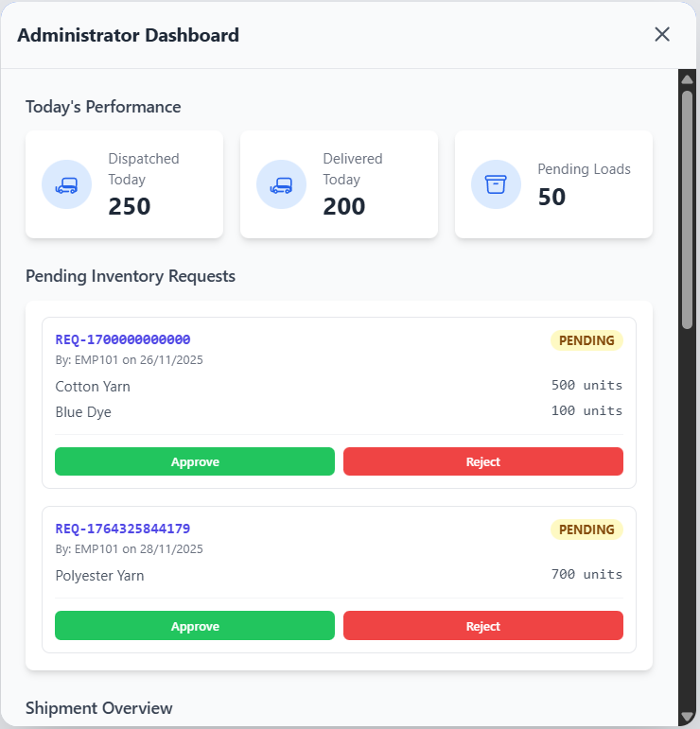Click the Shipment Overview heading

(x=99, y=708)
